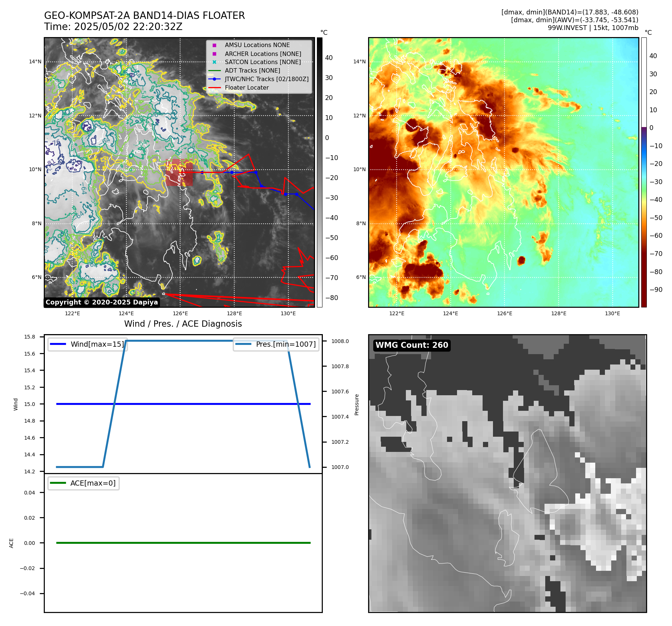This screenshot has width=672, height=626.
Task: Click the 'ACE[max=0]' legend box
Action: click(83, 483)
